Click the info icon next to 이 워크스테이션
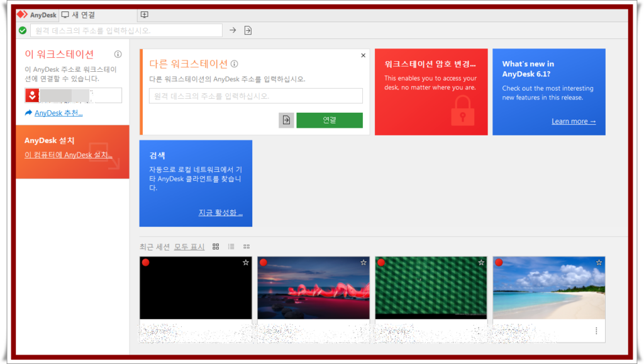 click(x=118, y=55)
